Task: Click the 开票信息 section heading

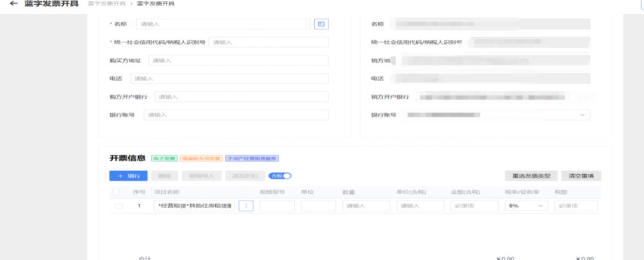Action: coord(128,158)
